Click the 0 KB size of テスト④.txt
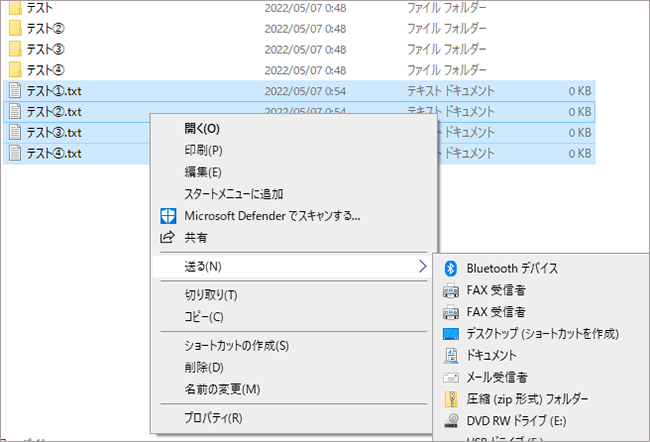 [580, 153]
